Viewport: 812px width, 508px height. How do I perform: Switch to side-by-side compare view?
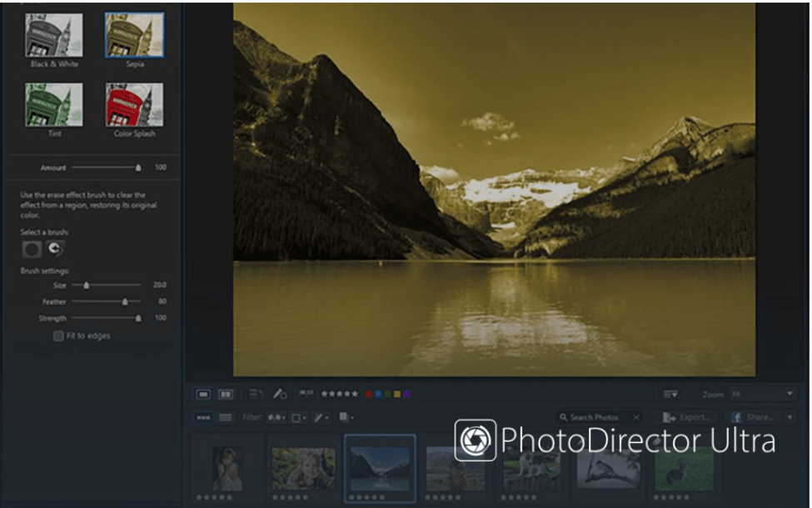pos(227,393)
